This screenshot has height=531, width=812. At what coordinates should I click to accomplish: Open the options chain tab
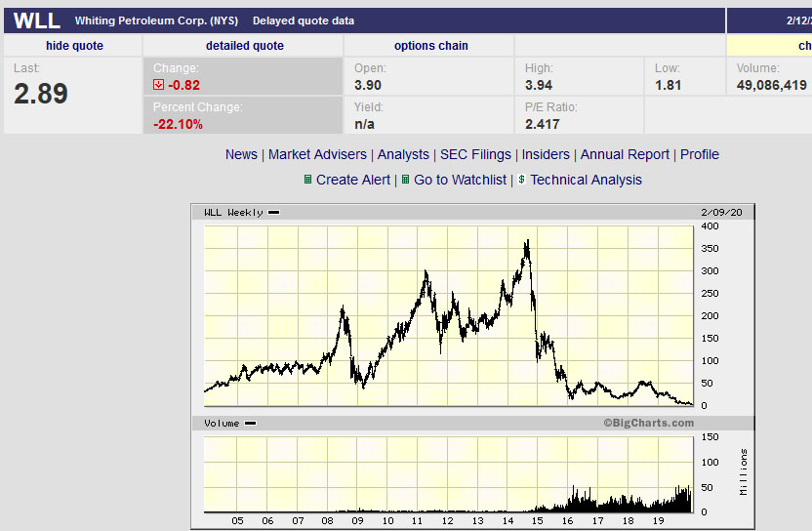pos(430,46)
